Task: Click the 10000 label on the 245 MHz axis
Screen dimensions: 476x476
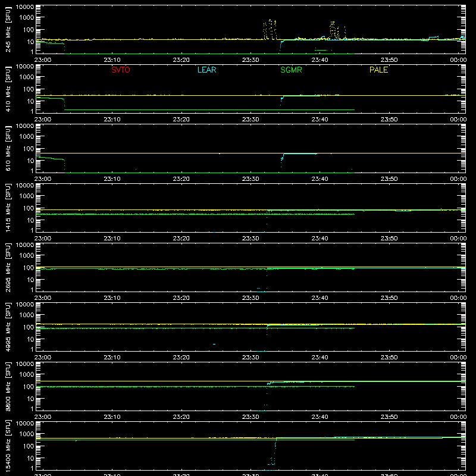Action: (25, 7)
